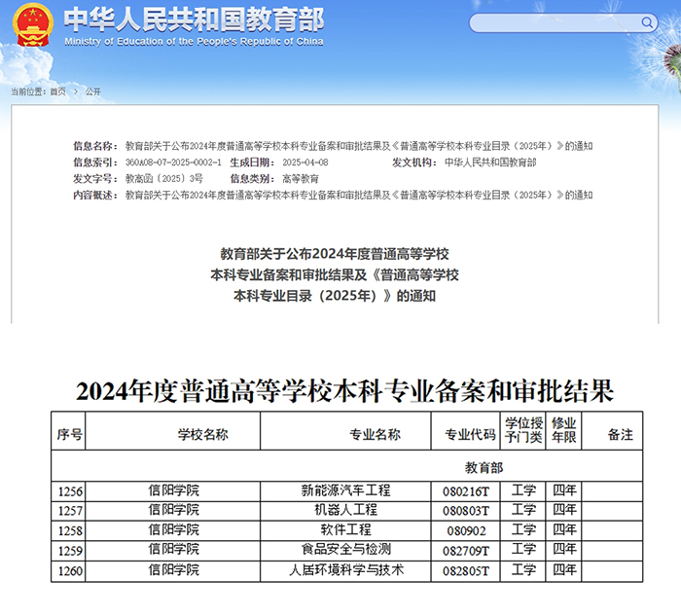Select the 机器人工程 major cell
This screenshot has height=616, width=681.
tap(345, 510)
